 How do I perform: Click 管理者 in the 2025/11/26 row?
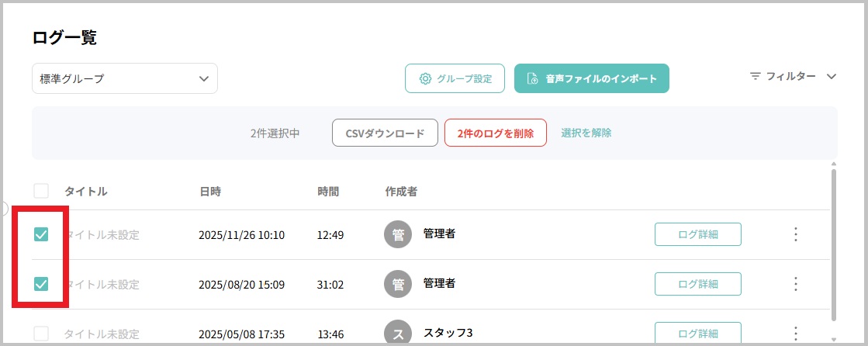pyautogui.click(x=439, y=234)
